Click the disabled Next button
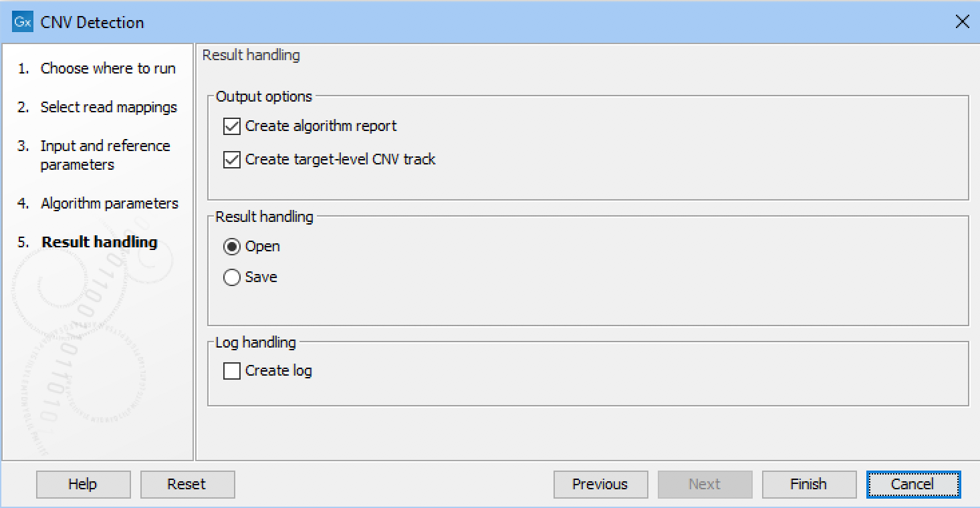This screenshot has width=980, height=508. coord(704,484)
